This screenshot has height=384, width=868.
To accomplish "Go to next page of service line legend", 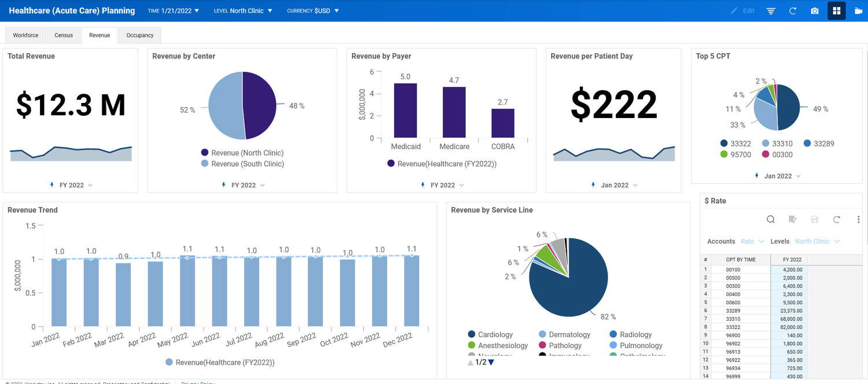I will click(x=490, y=362).
